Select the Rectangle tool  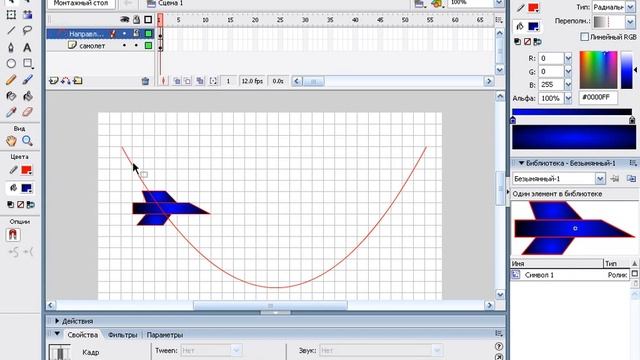[27, 64]
